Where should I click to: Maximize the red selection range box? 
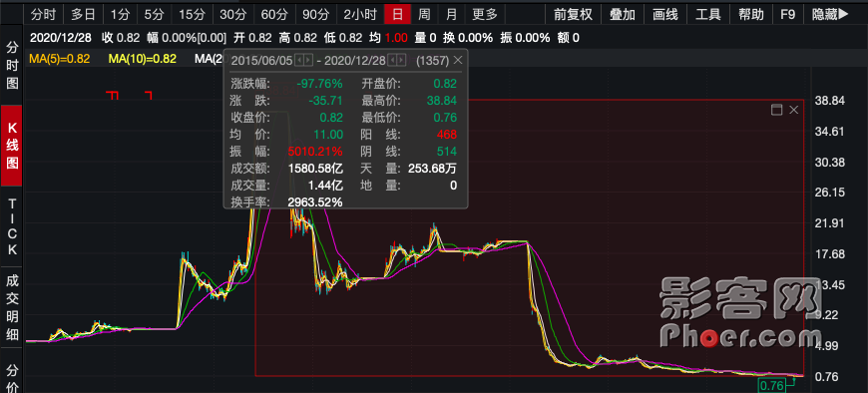776,110
